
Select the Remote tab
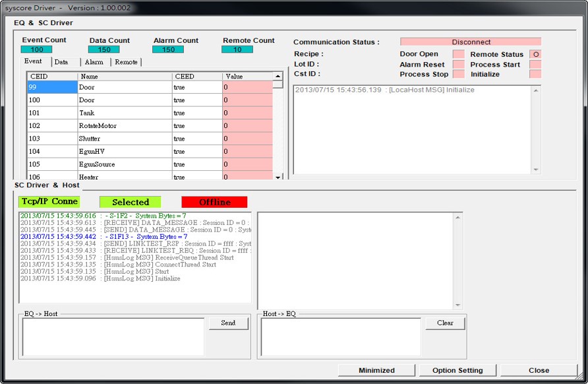tap(126, 62)
